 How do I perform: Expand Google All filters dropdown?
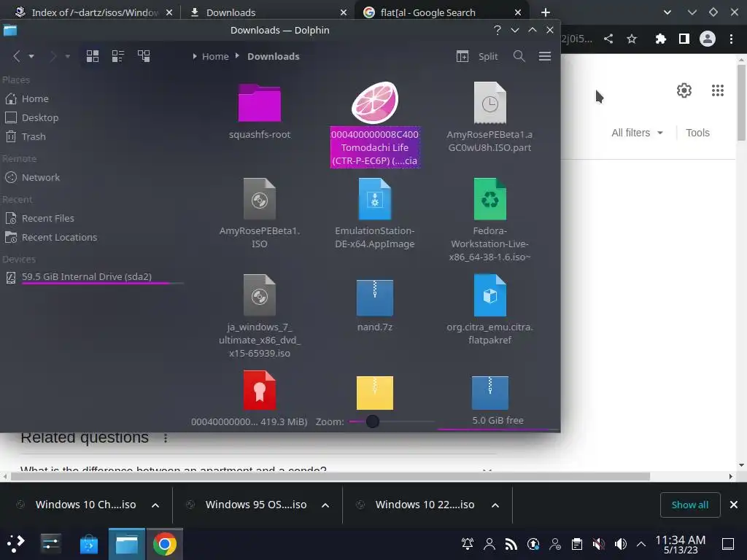(x=637, y=133)
